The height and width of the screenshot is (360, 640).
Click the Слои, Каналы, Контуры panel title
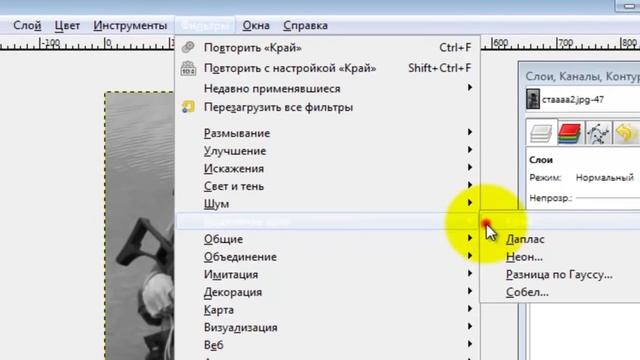point(582,76)
